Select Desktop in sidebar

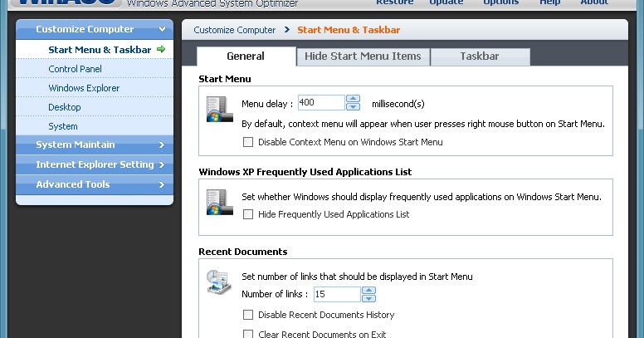(x=95, y=107)
